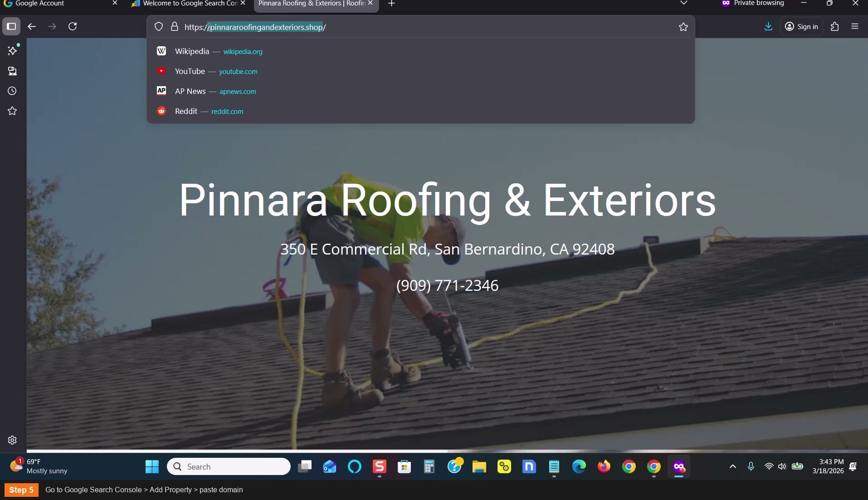Screen dimensions: 868x500
Task: Choose Reddit suggestion
Action: coord(420,111)
